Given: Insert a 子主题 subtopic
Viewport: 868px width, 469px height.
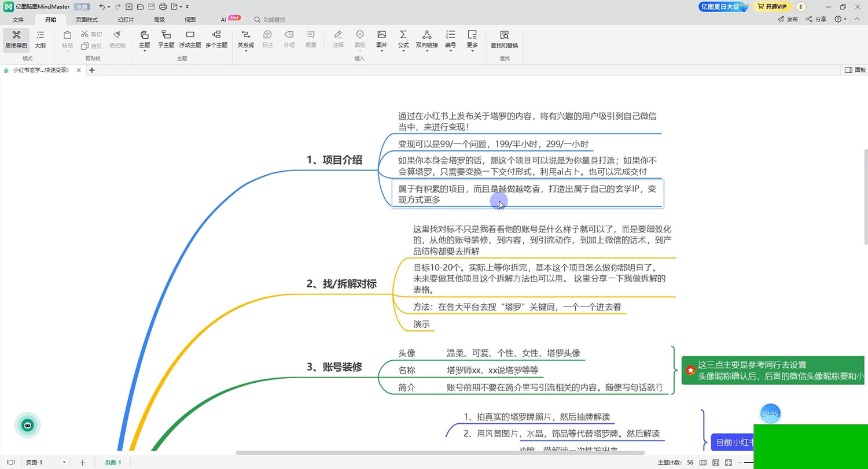Looking at the screenshot, I should pos(166,39).
